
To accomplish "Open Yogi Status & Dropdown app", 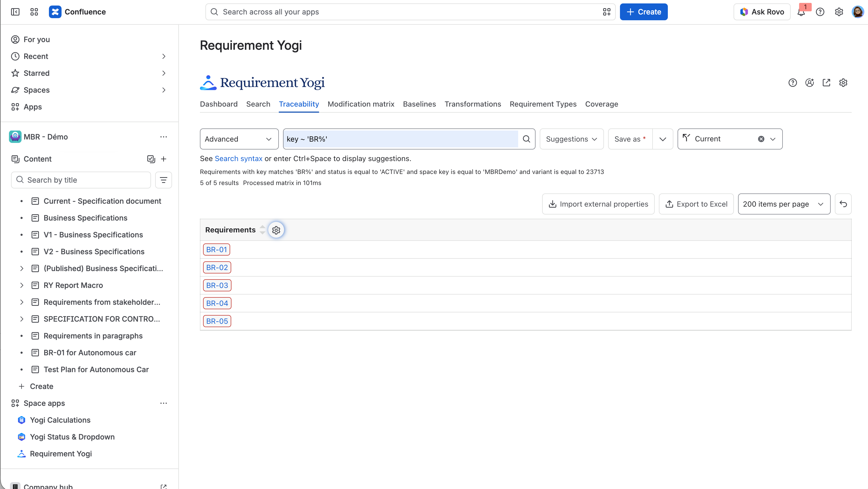I will coord(72,437).
